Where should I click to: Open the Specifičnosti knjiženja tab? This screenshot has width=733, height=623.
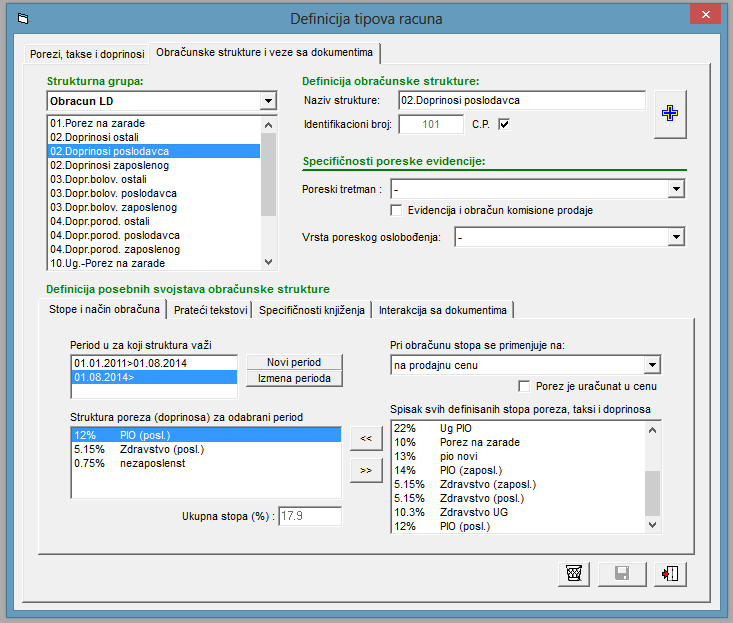tap(312, 310)
